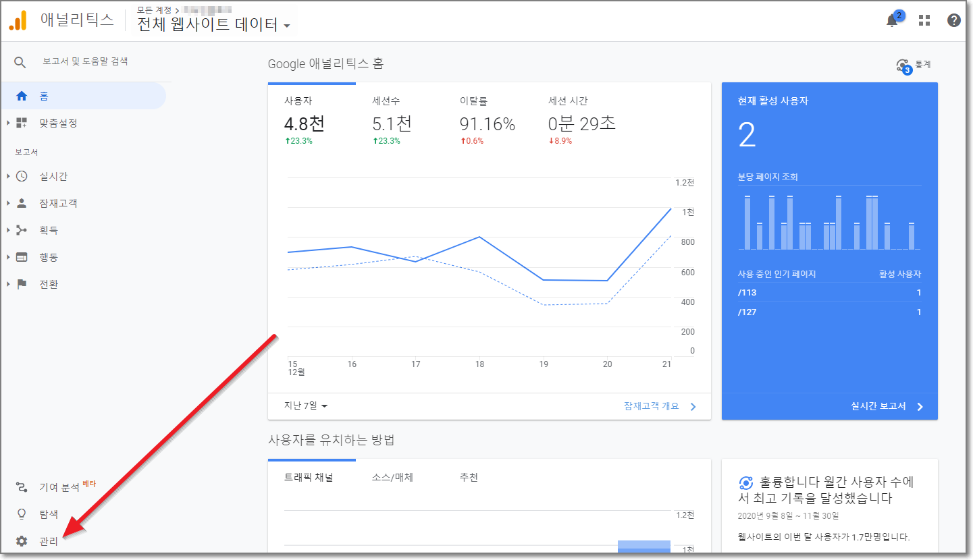
Task: Select the 사용자 metric tab
Action: (x=312, y=121)
